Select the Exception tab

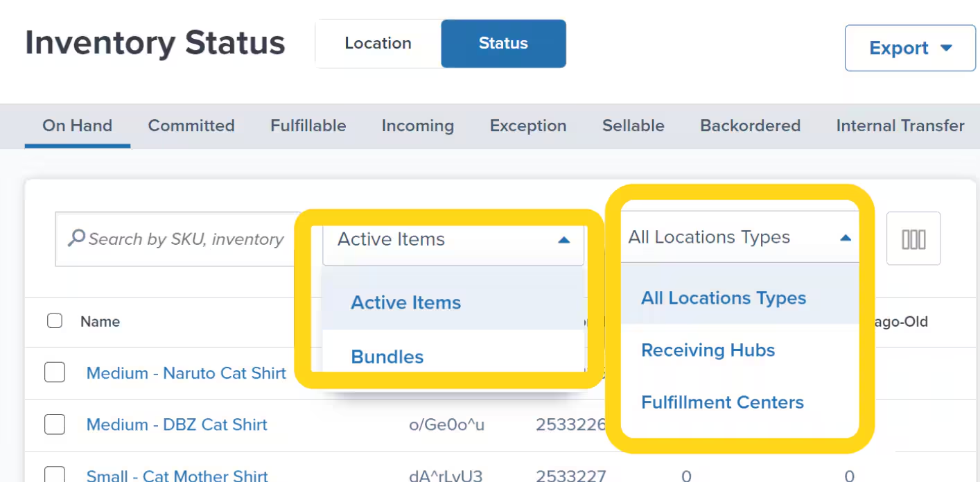(527, 126)
